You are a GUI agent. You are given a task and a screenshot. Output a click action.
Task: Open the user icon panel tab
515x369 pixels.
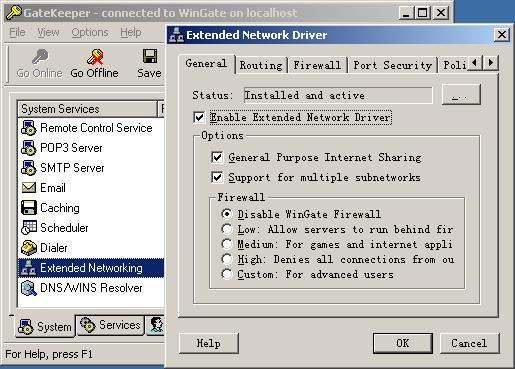tap(156, 325)
